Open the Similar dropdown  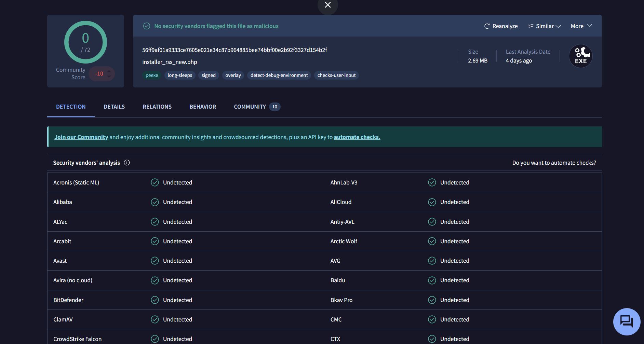[x=544, y=26]
